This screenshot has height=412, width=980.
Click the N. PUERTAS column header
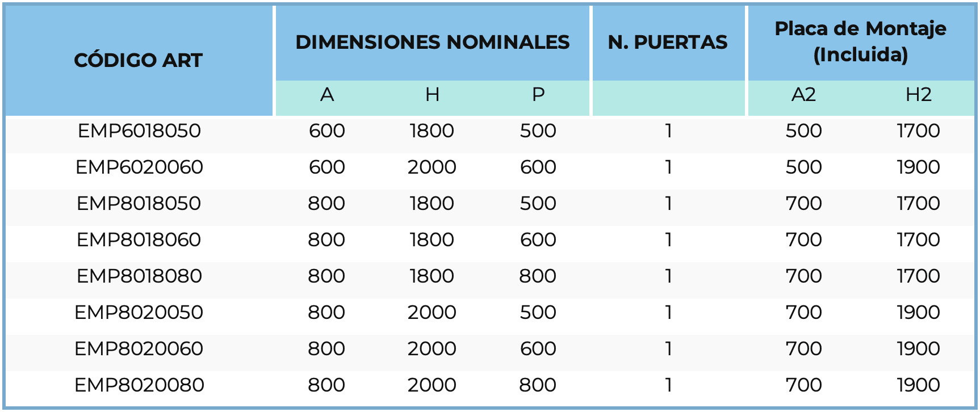click(x=668, y=42)
